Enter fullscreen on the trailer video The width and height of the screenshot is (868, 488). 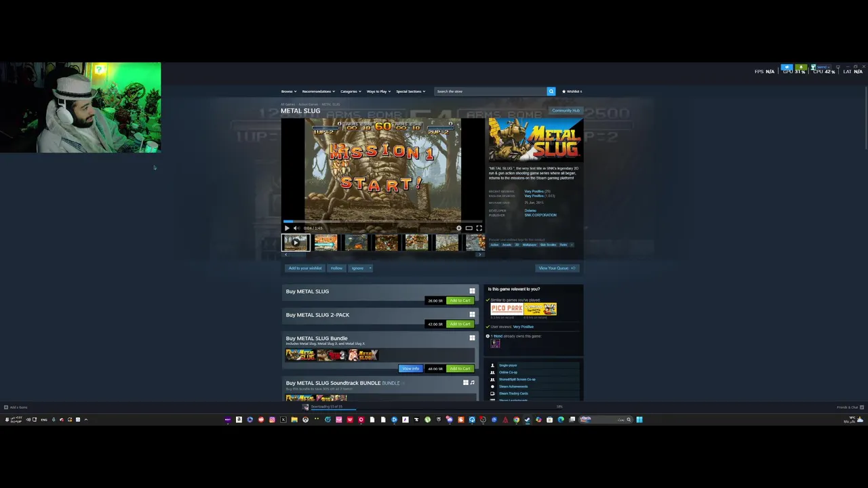pyautogui.click(x=479, y=228)
